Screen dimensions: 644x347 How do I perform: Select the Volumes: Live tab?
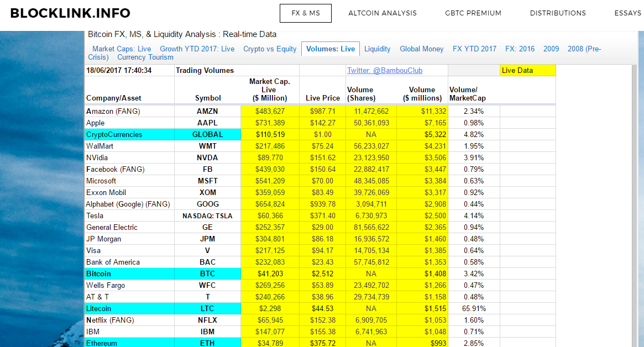331,49
